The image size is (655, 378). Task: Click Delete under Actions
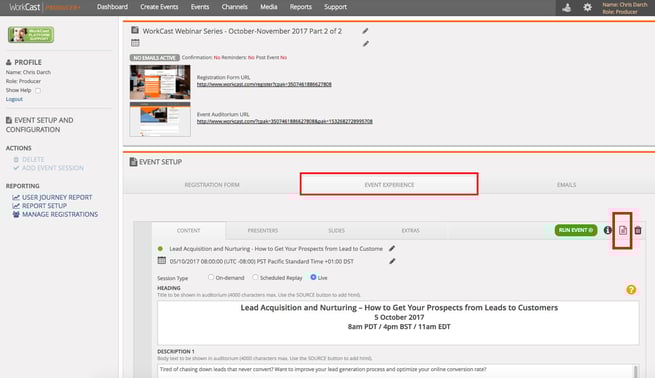[33, 160]
